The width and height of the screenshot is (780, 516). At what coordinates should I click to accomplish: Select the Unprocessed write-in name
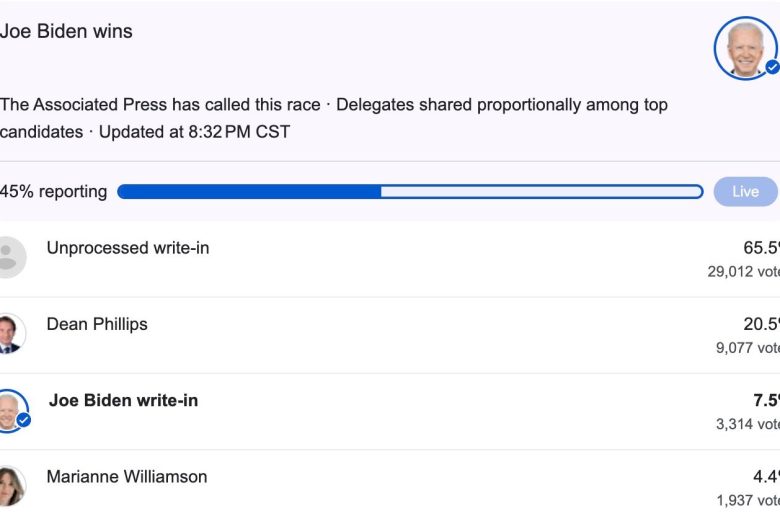click(128, 248)
